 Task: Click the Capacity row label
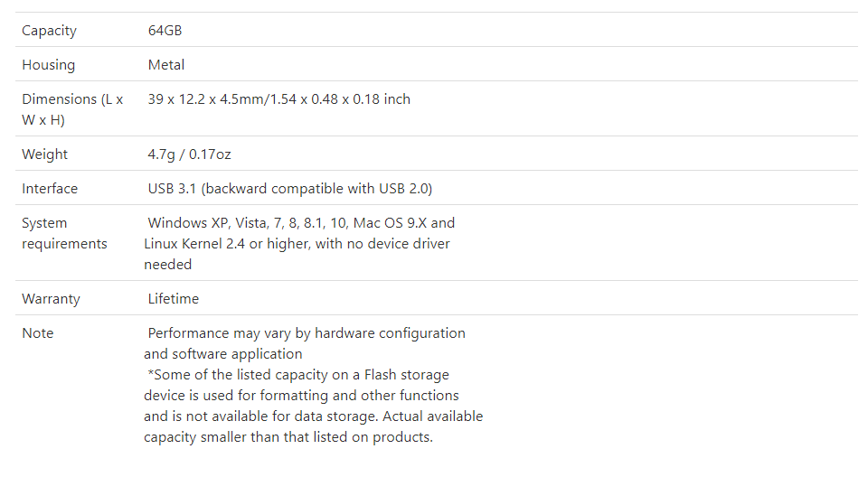point(49,31)
